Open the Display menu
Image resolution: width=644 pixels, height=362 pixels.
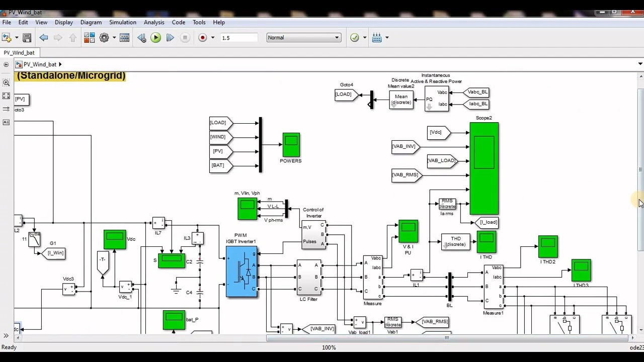click(x=64, y=22)
